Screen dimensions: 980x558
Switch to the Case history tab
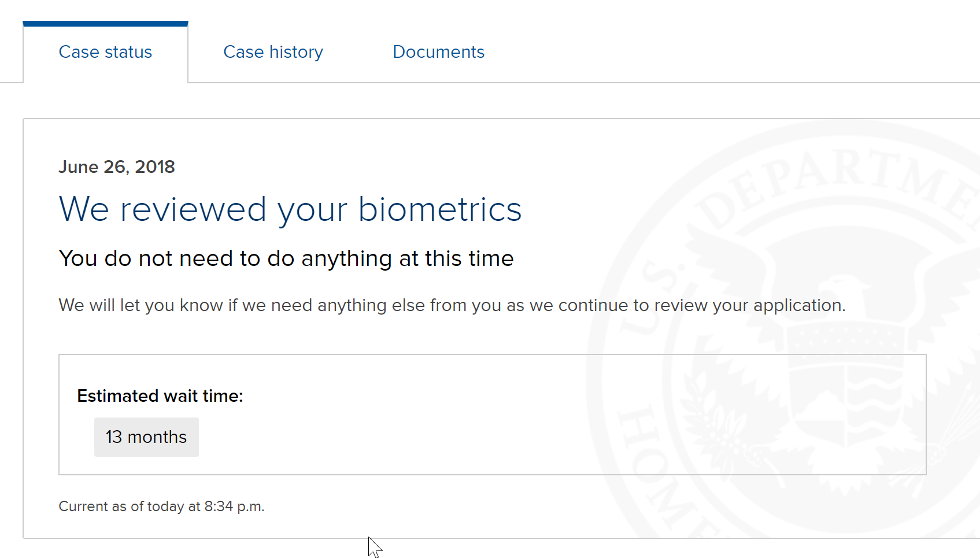click(x=273, y=52)
